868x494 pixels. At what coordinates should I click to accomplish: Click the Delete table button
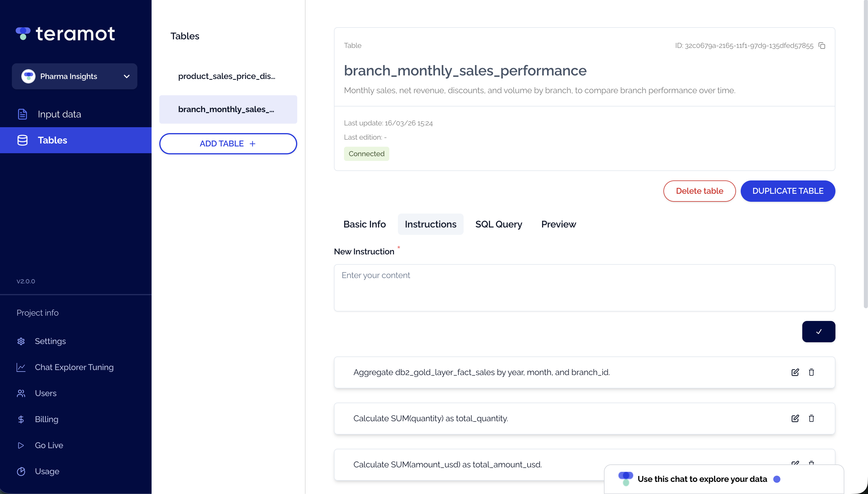tap(699, 191)
